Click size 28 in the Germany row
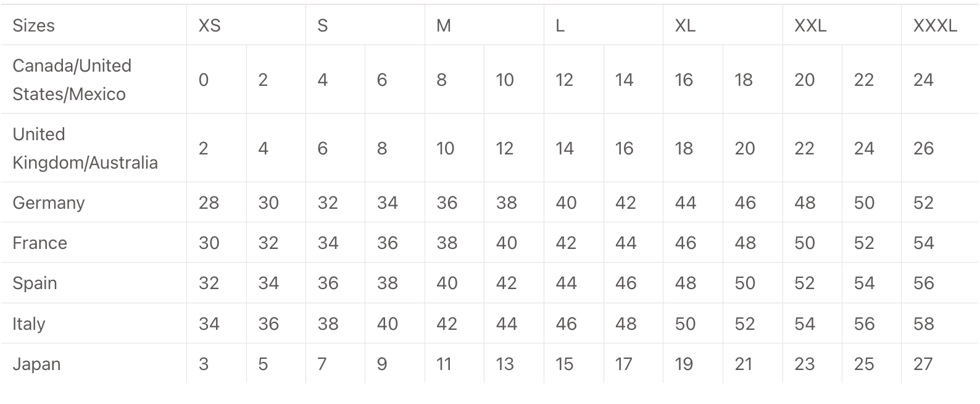Screen dimensions: 980x404 click(209, 203)
